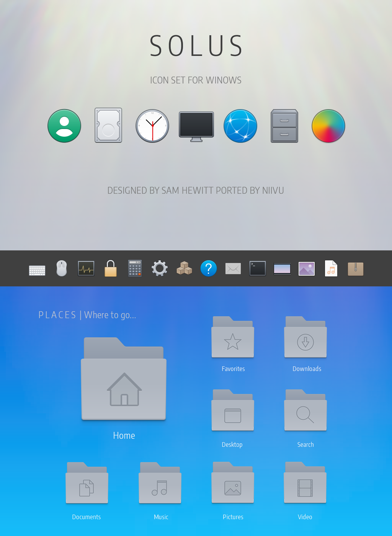Click the green user account icon
392x536 pixels.
point(64,126)
